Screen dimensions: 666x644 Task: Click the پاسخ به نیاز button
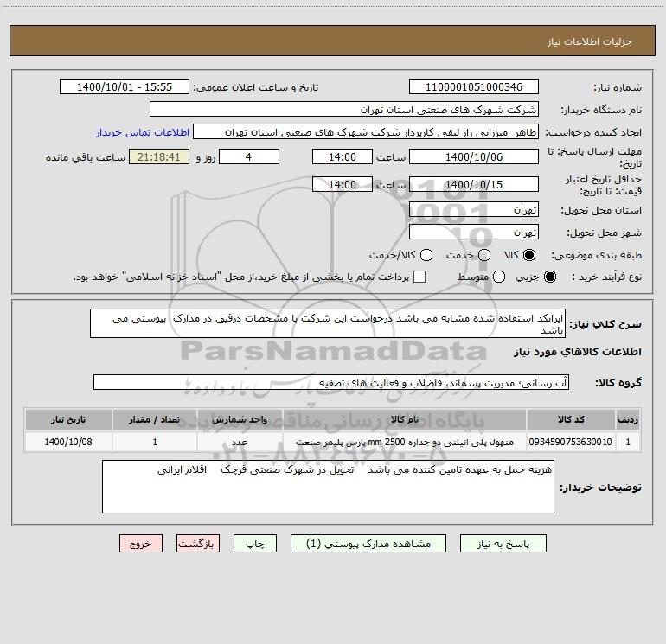tap(503, 544)
